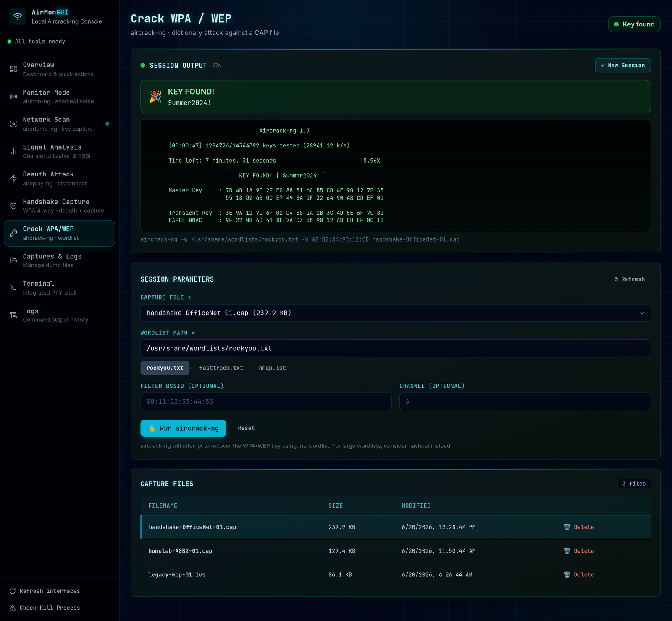
Task: Click the AirMonGUI wifi logo icon
Action: [x=18, y=16]
